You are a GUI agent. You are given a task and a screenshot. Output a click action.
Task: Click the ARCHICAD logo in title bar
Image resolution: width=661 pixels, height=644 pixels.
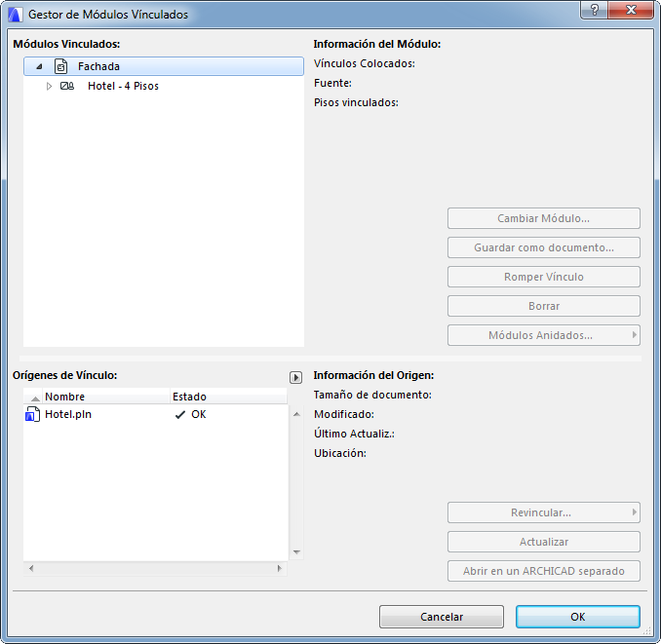point(16,14)
